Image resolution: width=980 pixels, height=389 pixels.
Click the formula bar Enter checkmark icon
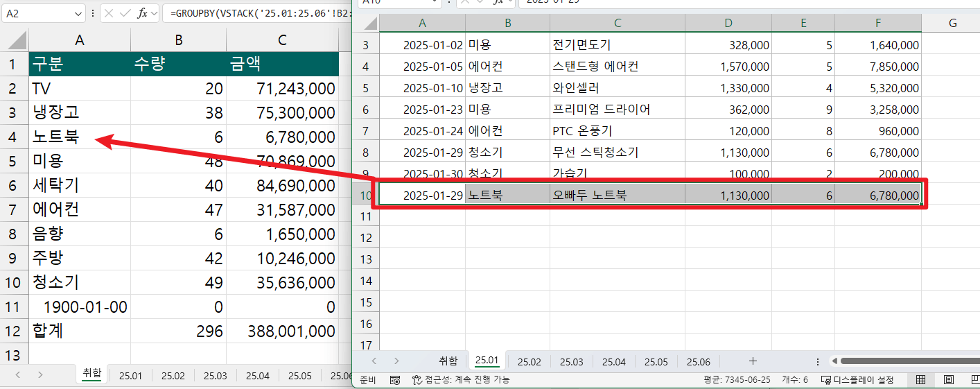pos(126,13)
